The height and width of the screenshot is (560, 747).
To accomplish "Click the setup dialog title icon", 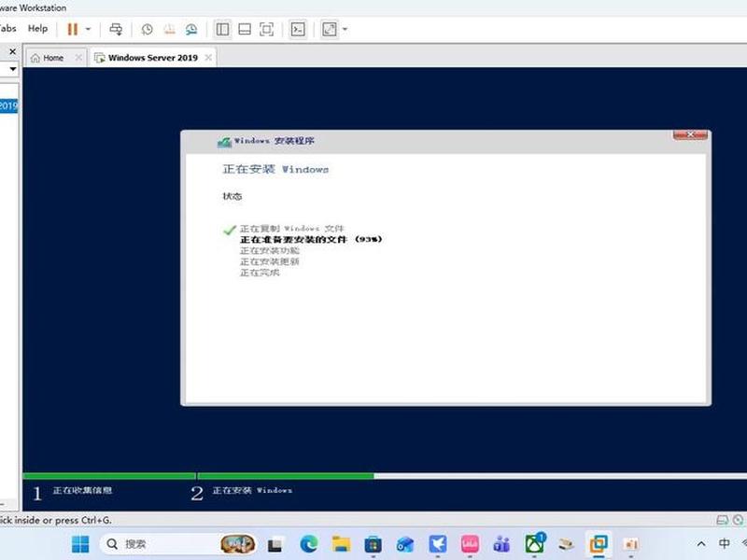I will (x=224, y=142).
